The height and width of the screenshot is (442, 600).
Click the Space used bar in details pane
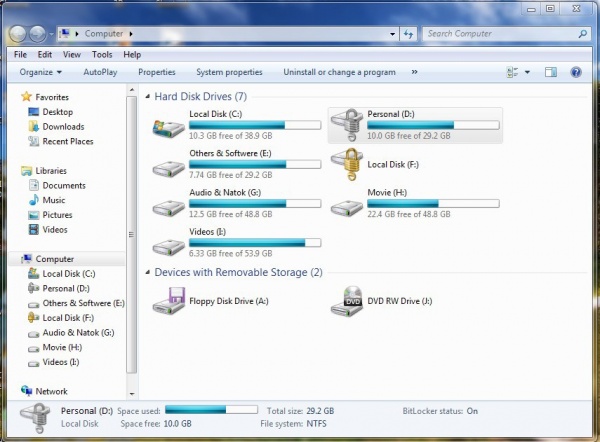(x=212, y=410)
